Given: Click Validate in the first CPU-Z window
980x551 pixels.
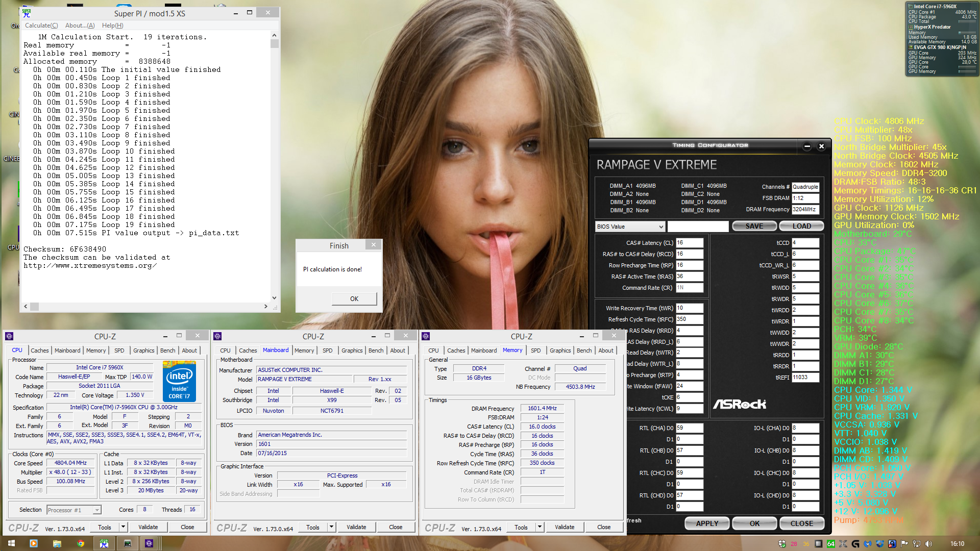Looking at the screenshot, I should tap(148, 527).
